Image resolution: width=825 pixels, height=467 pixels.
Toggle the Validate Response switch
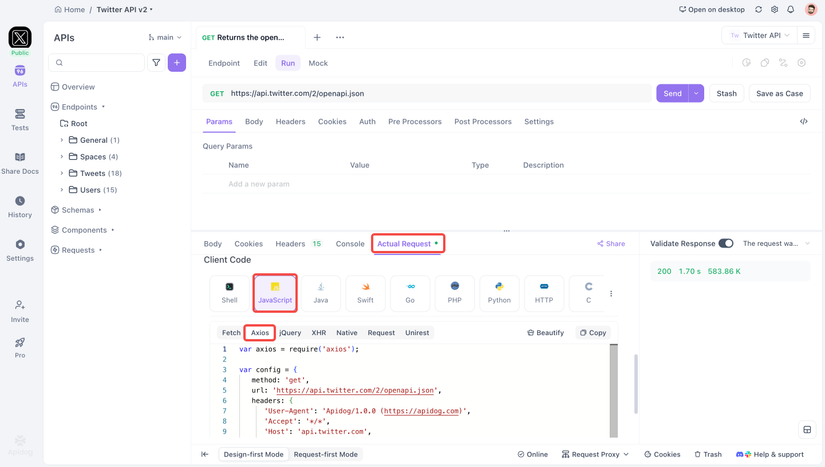(x=726, y=243)
